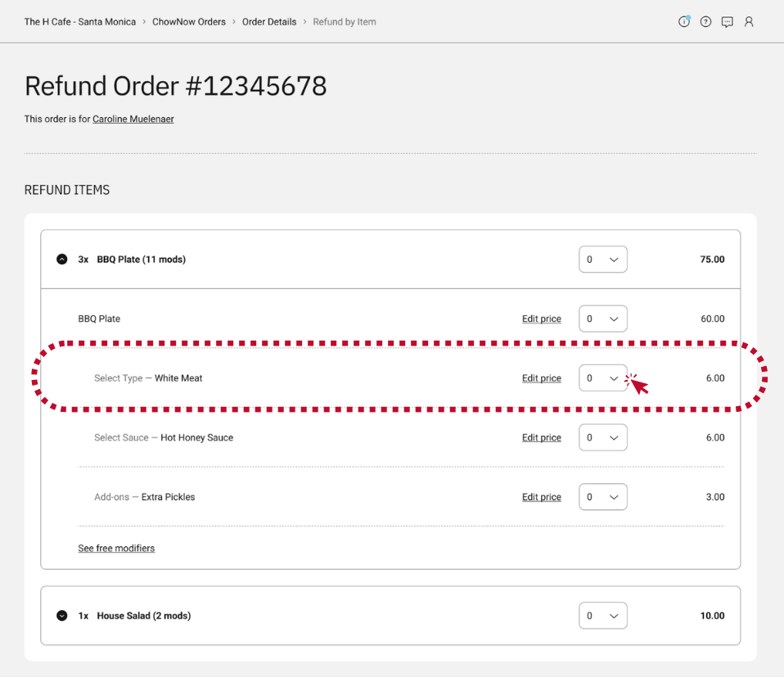
Task: Go to Order Details breadcrumb
Action: (269, 22)
